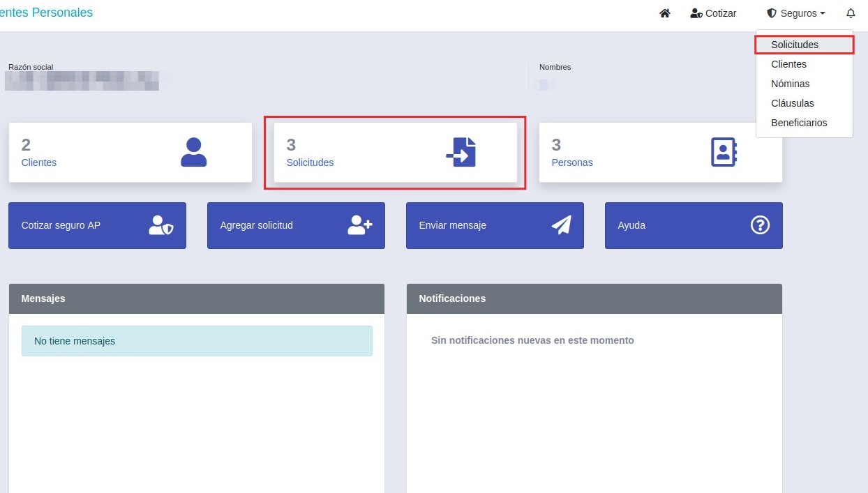Viewport: 868px width, 493px height.
Task: Click the Solicitudes document arrow icon
Action: [461, 152]
